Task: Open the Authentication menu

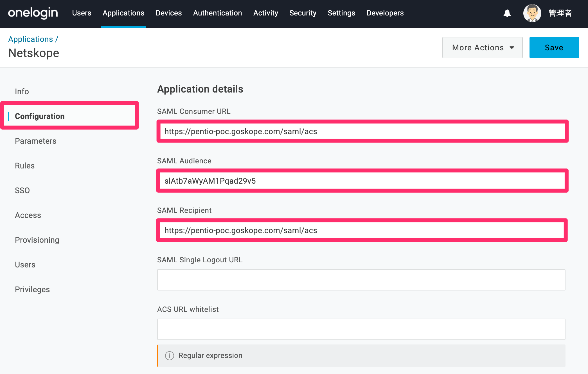Action: coord(217,13)
